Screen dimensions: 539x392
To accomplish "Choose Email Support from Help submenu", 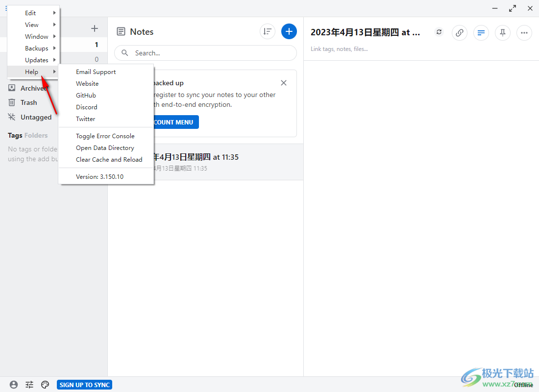I will point(106,72).
